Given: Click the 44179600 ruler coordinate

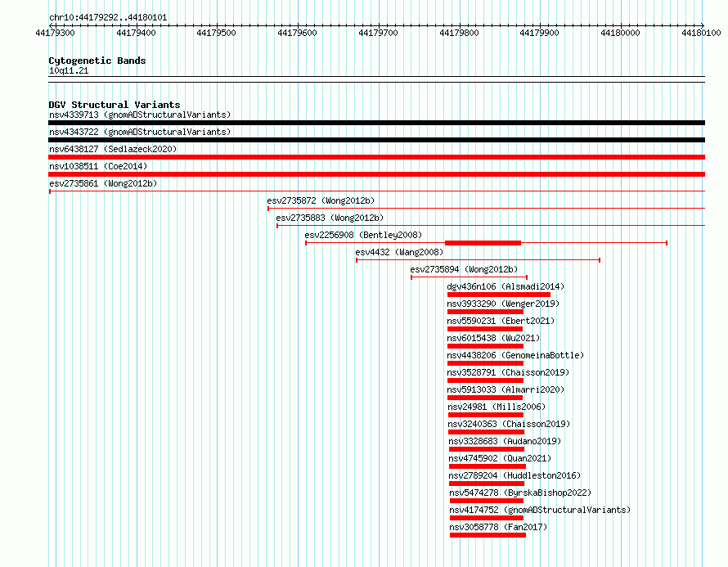Looking at the screenshot, I should point(297,33).
